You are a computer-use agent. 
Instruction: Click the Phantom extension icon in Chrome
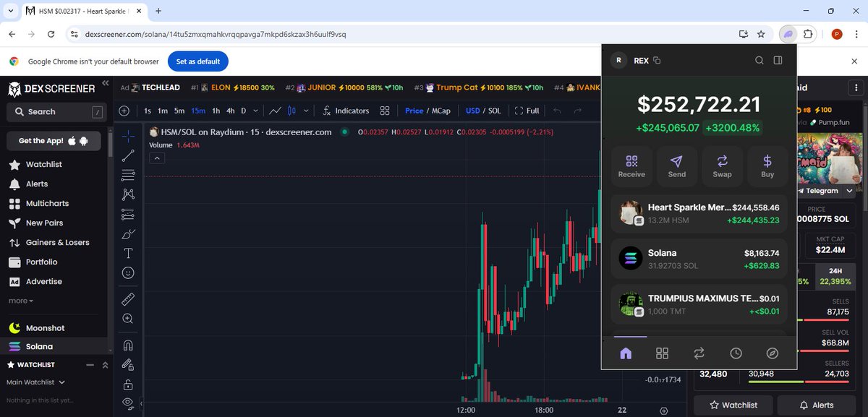pyautogui.click(x=788, y=34)
